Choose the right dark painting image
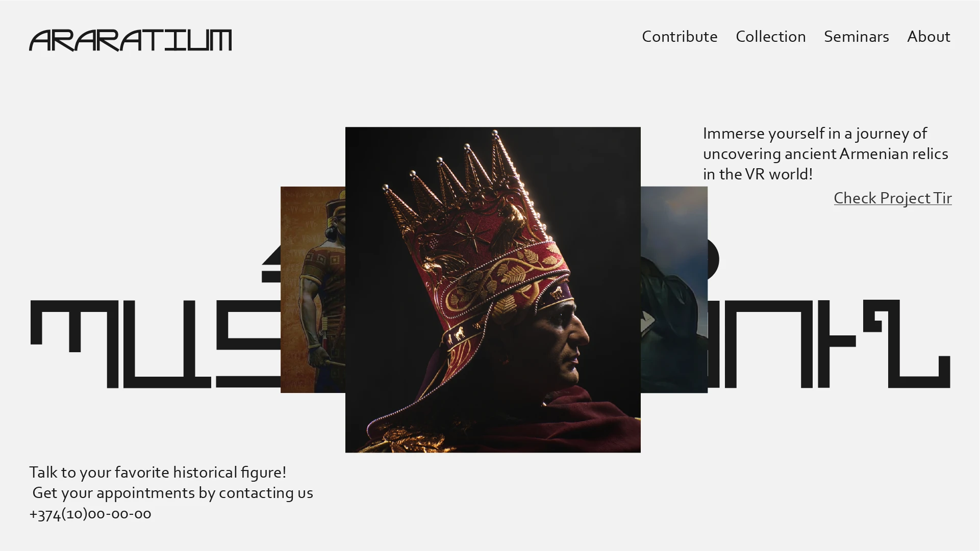The image size is (980, 551). [x=674, y=290]
